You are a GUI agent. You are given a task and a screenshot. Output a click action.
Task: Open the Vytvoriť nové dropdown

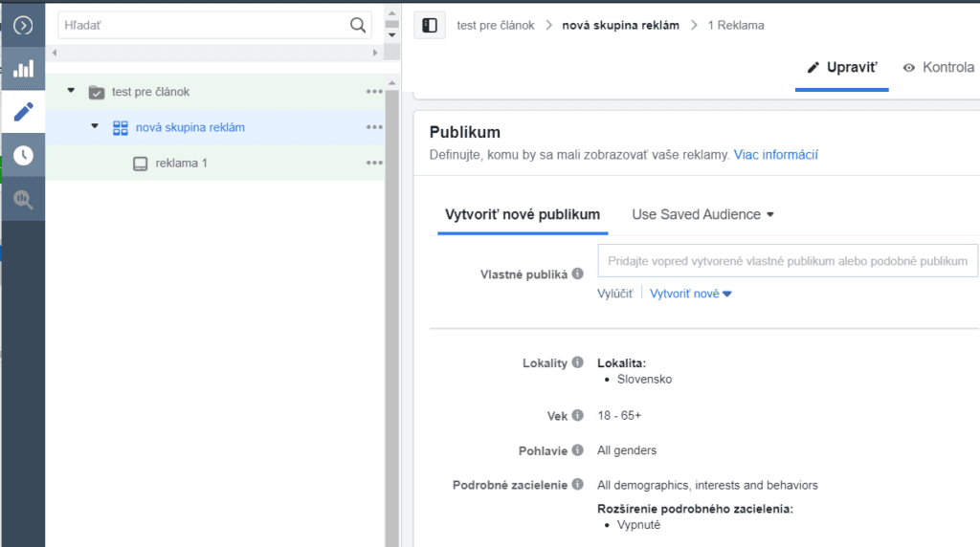pyautogui.click(x=690, y=295)
